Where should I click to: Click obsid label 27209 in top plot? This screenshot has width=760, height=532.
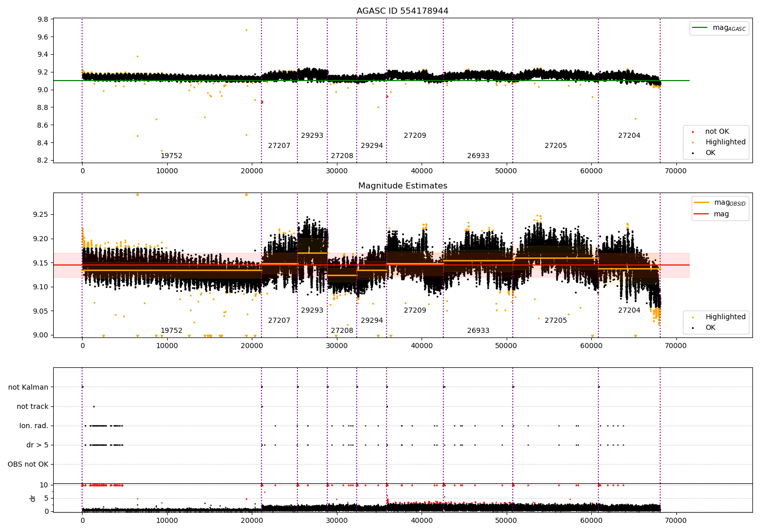click(x=415, y=136)
